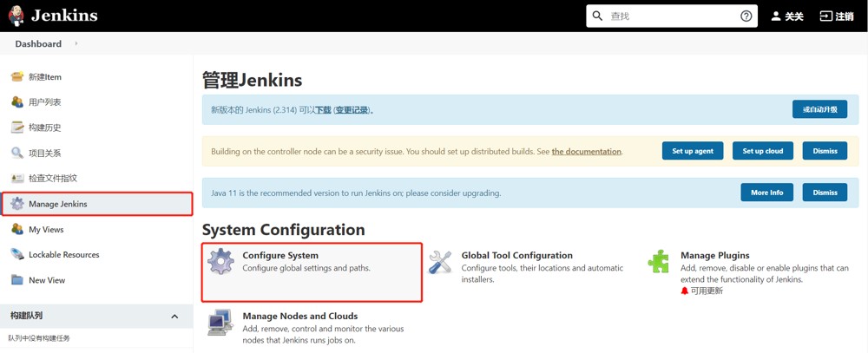Click the 下载 download link
The height and width of the screenshot is (353, 868).
tap(323, 110)
